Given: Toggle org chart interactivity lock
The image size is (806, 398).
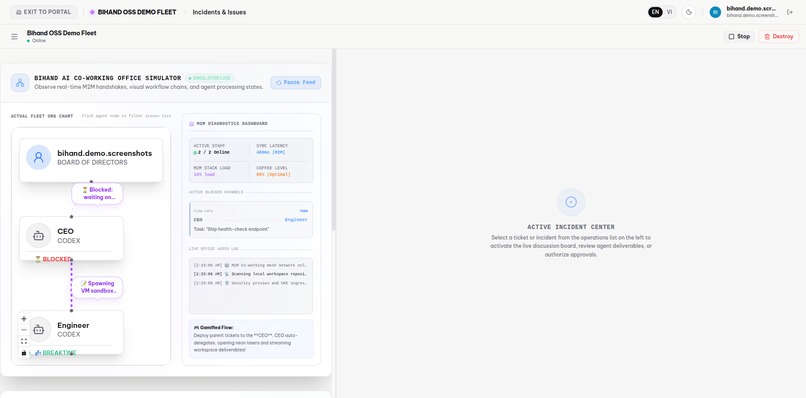Looking at the screenshot, I should 24,353.
